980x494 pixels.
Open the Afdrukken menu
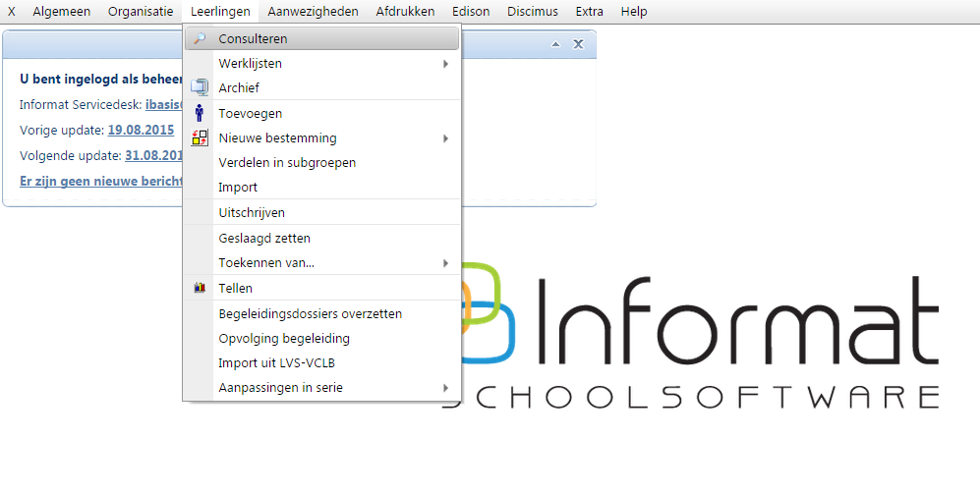(406, 11)
